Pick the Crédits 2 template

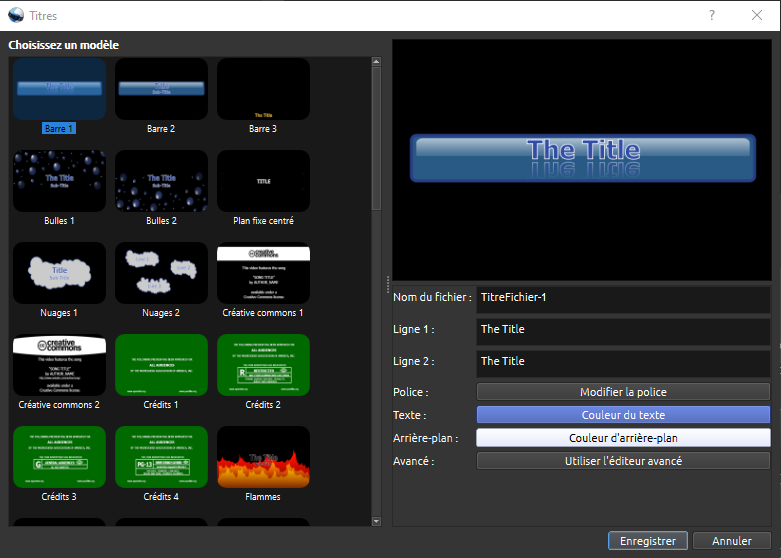coord(263,364)
